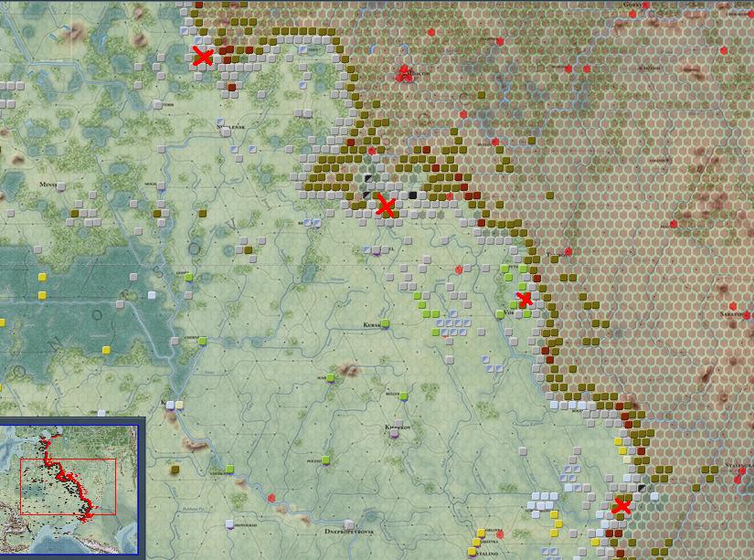This screenshot has width=754, height=560.
Task: Select the unit counter stacked on Kharkov
Action: pyautogui.click(x=395, y=433)
